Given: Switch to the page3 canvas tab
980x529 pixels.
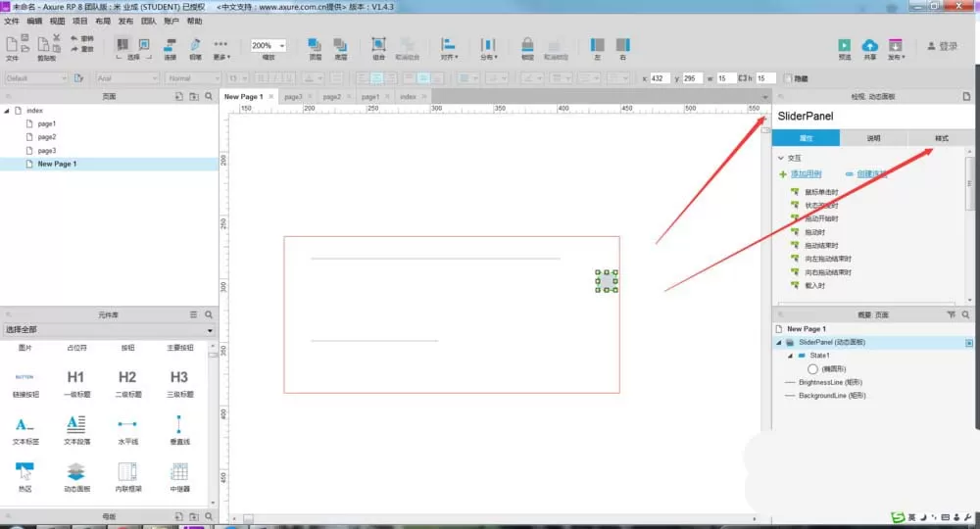Looking at the screenshot, I should pyautogui.click(x=292, y=97).
